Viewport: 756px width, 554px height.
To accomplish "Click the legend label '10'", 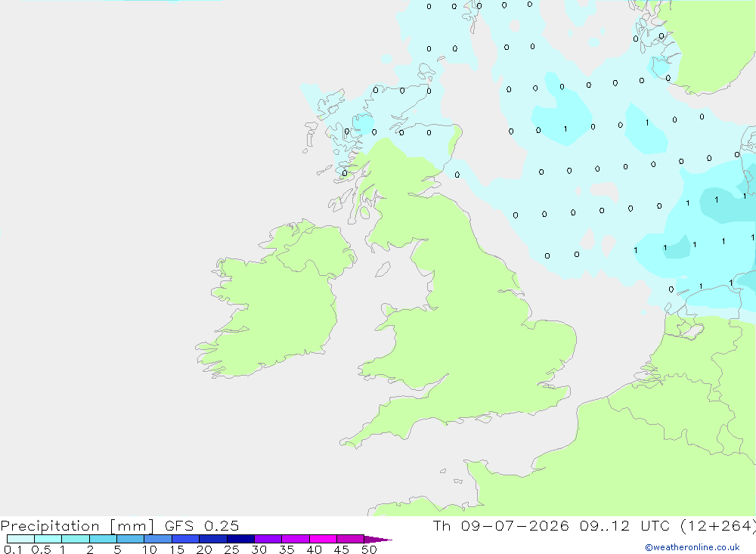I will tap(150, 549).
